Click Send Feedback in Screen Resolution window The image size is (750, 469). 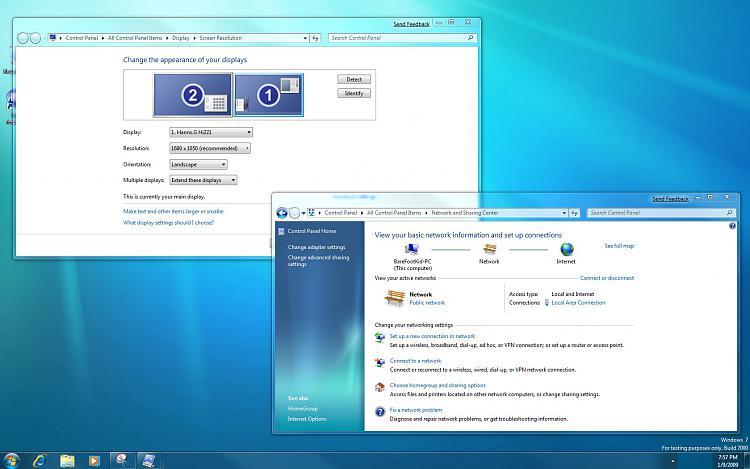tap(411, 24)
